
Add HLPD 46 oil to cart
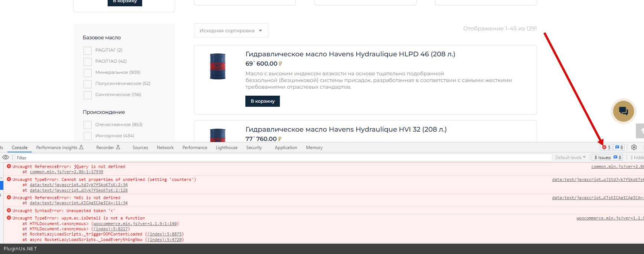(262, 101)
